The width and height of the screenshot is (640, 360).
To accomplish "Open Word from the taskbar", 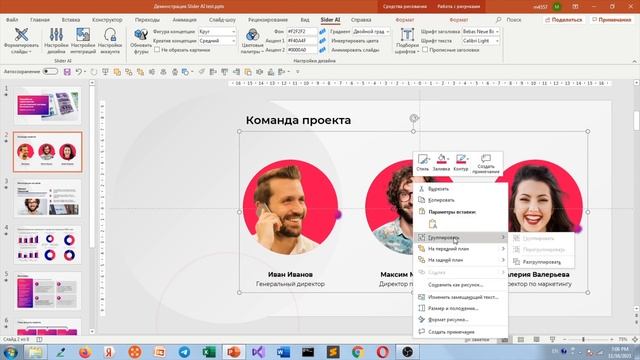I will [x=283, y=351].
